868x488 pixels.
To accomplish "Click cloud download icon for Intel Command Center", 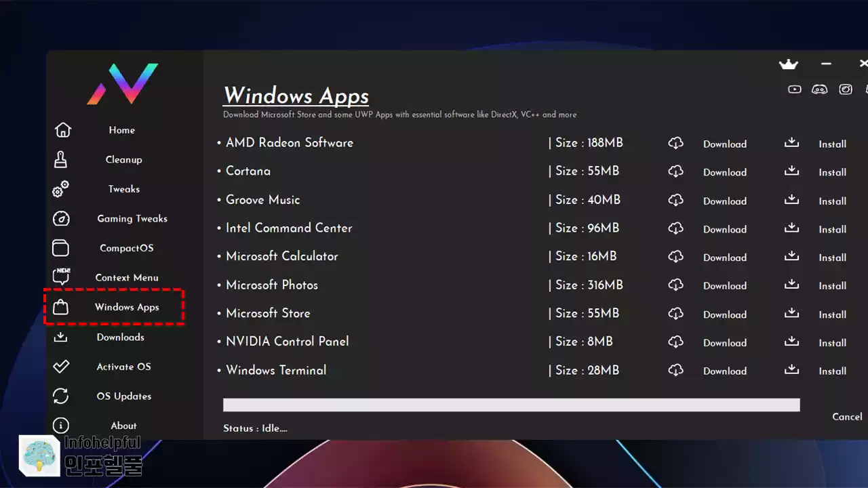I will (x=675, y=229).
